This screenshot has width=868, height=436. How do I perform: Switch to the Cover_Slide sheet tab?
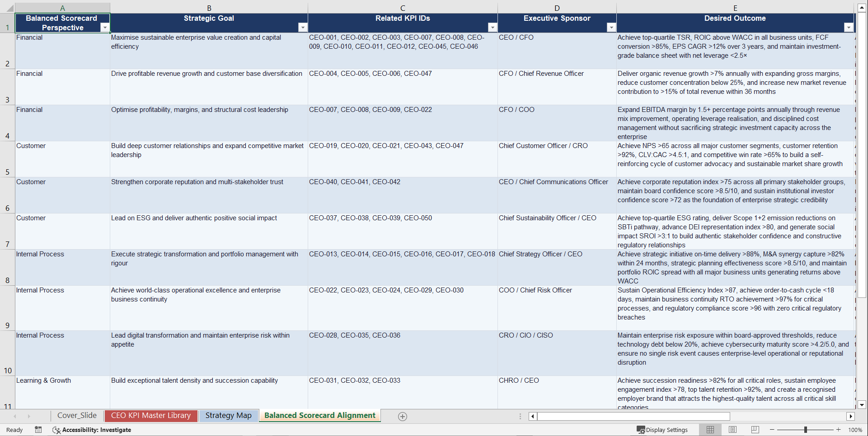pyautogui.click(x=77, y=416)
